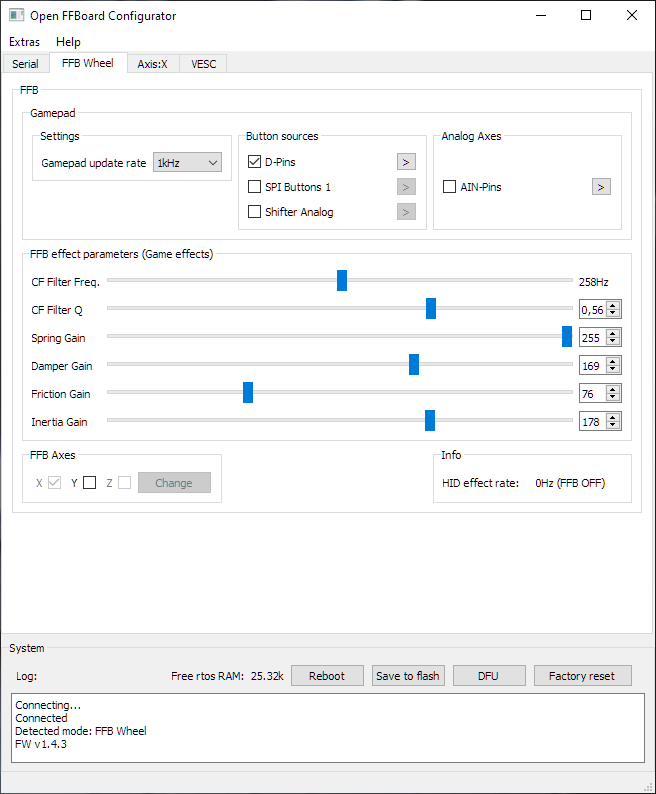Increase CF Filter Q with up arrow
Image resolution: width=656 pixels, height=794 pixels.
[x=613, y=306]
